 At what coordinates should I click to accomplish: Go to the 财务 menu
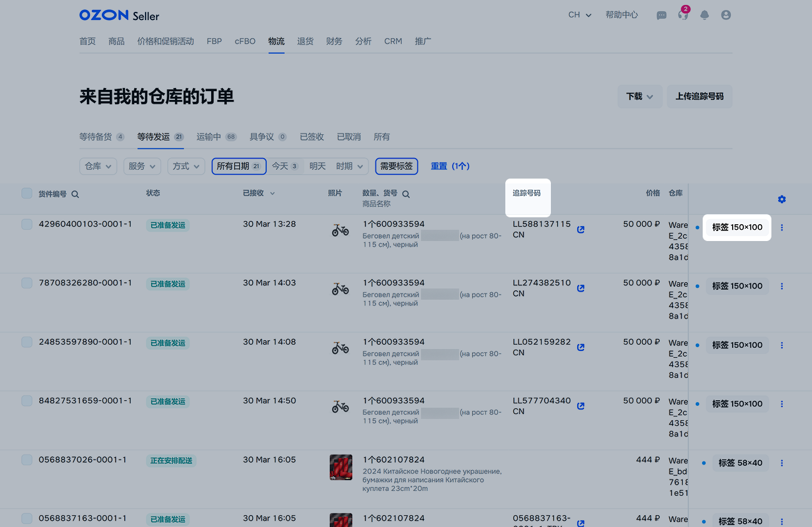point(334,41)
